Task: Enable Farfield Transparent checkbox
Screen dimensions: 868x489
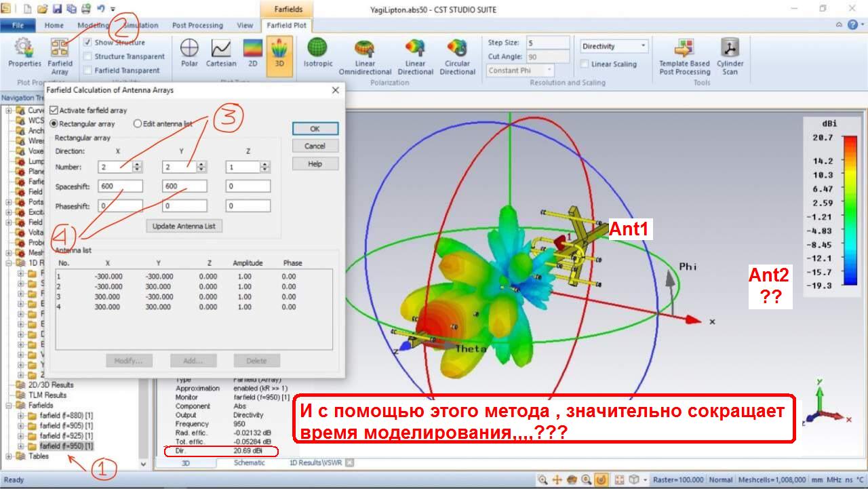Action: click(87, 71)
